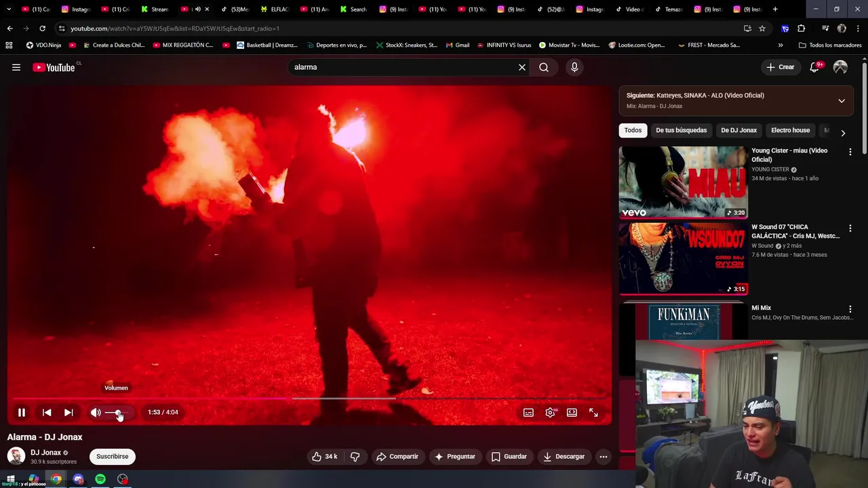Download the video via Descargar
Viewport: 868px width, 488px height.
click(564, 457)
